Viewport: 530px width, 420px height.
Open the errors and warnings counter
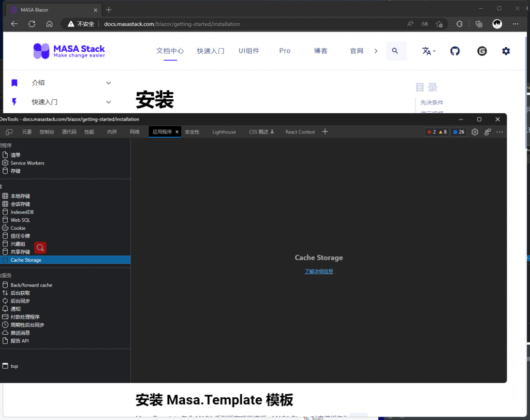click(437, 132)
